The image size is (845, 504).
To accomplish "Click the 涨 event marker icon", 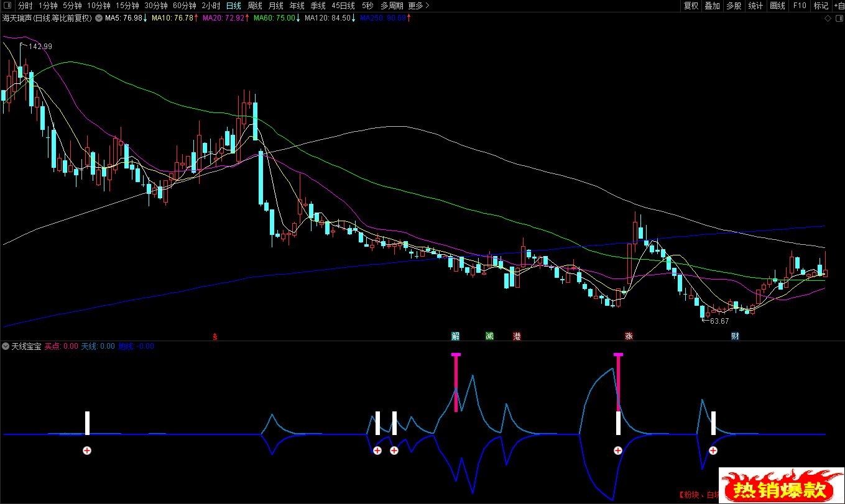I will 629,336.
